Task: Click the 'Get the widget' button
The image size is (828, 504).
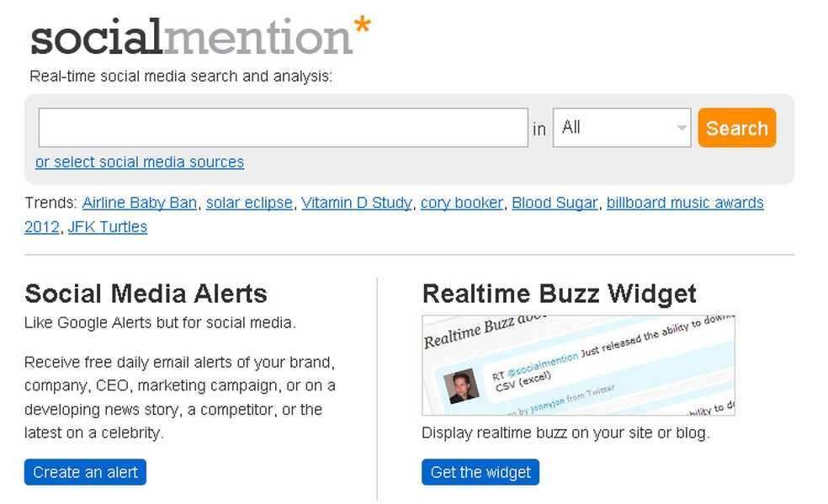Action: tap(480, 472)
